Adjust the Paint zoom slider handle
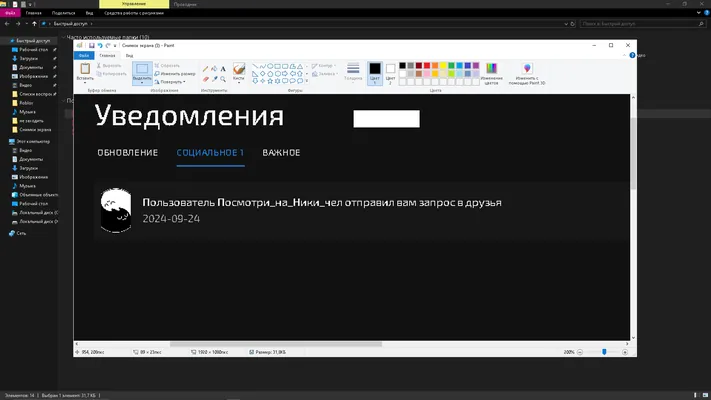The image size is (711, 400). pyautogui.click(x=604, y=352)
